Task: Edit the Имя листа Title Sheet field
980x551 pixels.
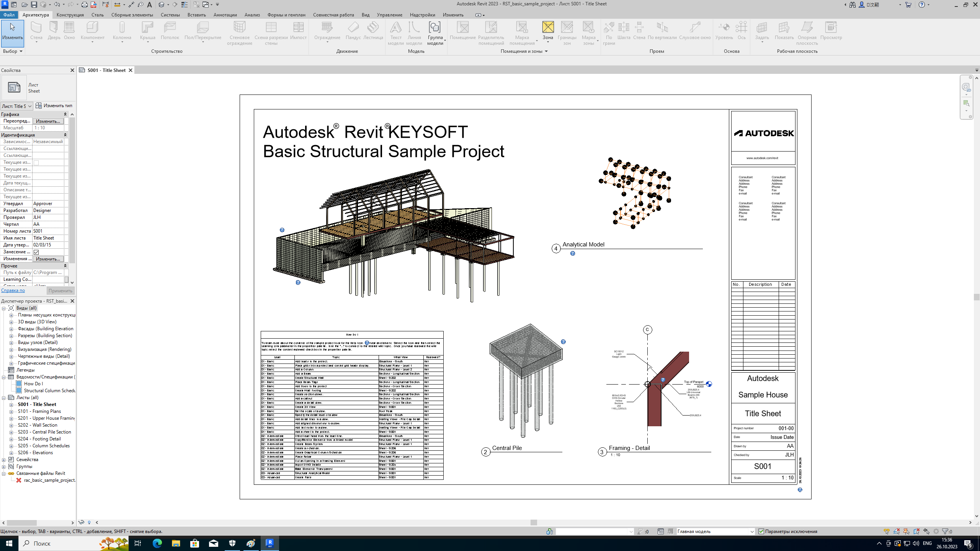Action: [x=48, y=238]
